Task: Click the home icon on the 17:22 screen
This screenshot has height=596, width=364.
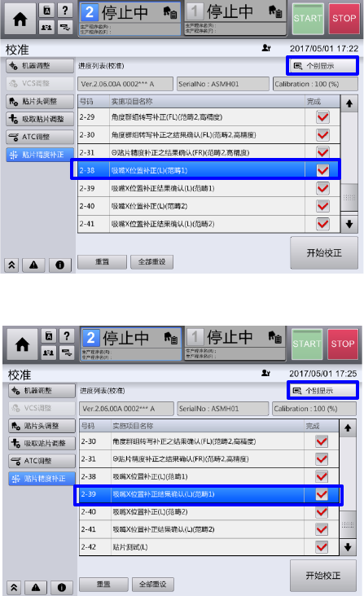Action: [x=20, y=19]
